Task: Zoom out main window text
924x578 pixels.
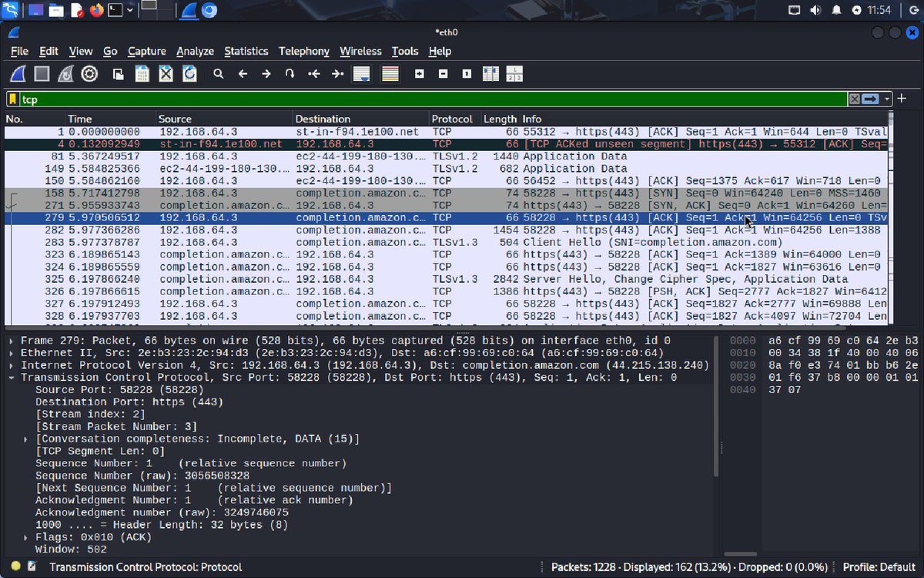Action: click(x=443, y=74)
